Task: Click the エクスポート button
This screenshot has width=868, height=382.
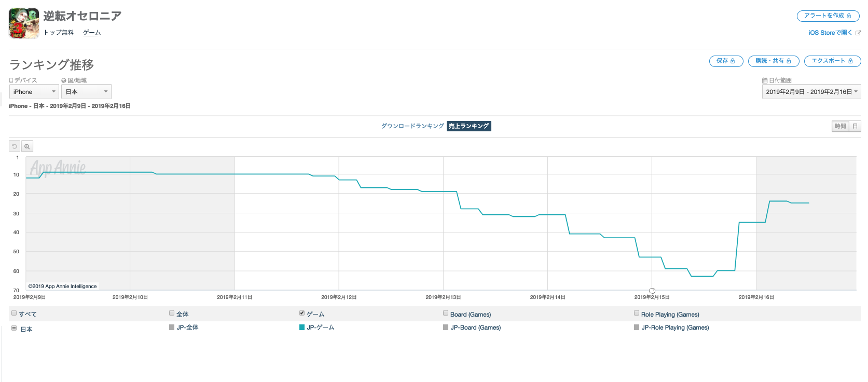Action: point(832,61)
